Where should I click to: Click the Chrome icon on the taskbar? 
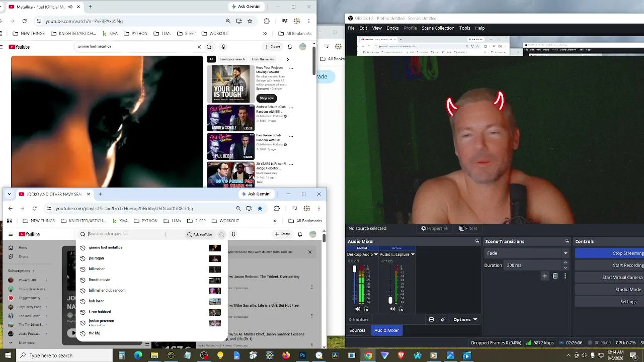368,355
